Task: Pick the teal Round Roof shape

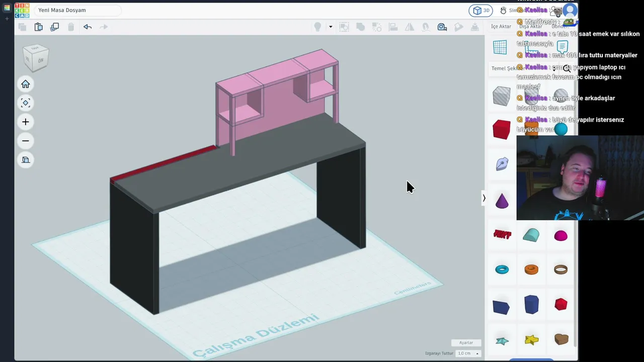Action: [x=531, y=235]
